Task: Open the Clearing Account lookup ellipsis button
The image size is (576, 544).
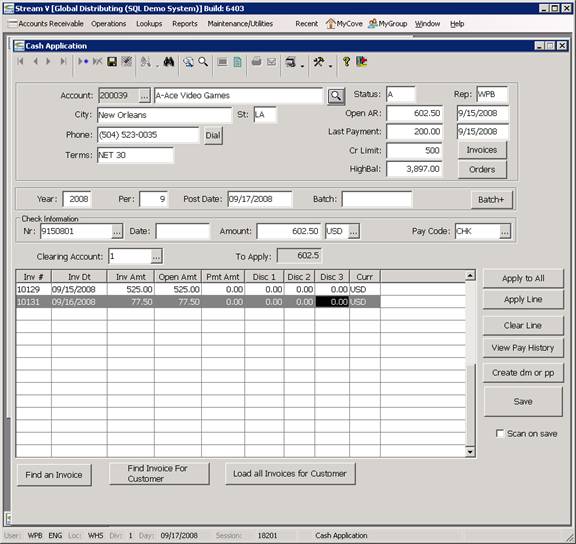Action: 156,256
